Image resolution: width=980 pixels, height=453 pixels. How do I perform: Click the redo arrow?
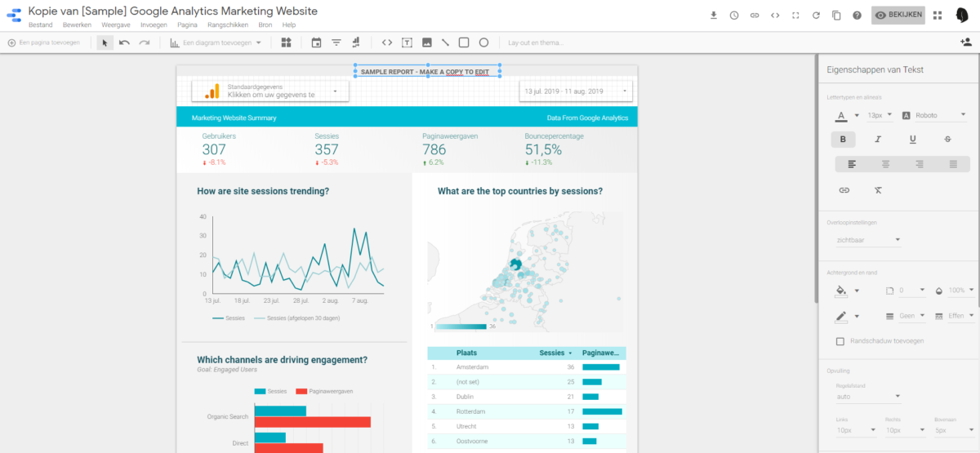(145, 42)
